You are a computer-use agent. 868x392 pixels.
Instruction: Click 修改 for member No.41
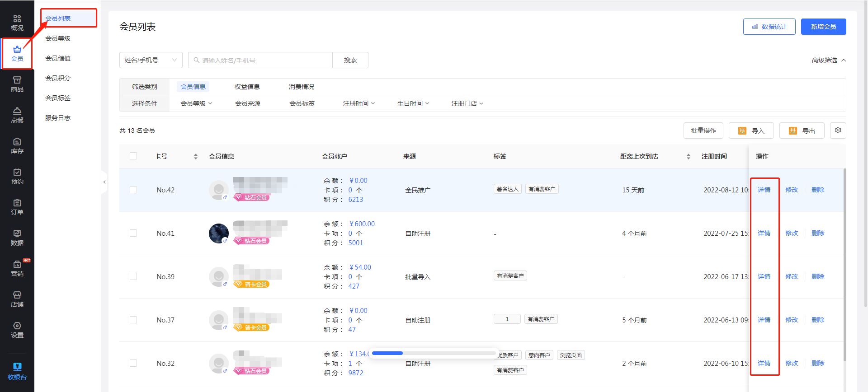coord(792,233)
